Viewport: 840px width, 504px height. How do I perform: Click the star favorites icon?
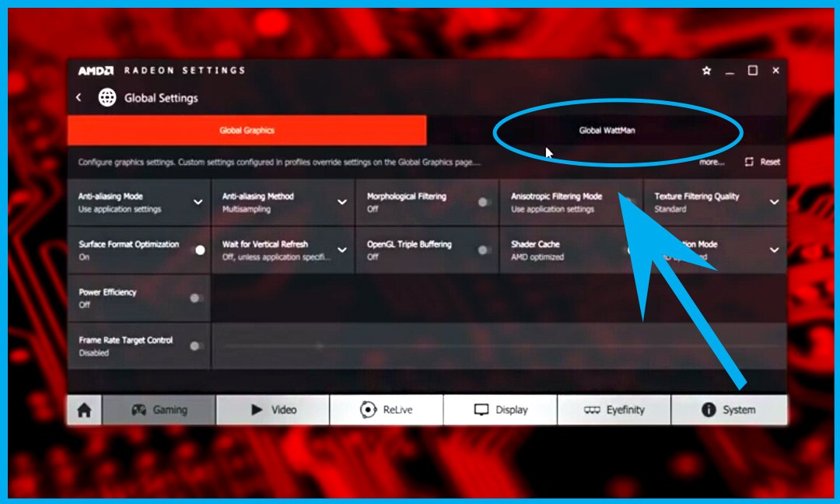706,71
